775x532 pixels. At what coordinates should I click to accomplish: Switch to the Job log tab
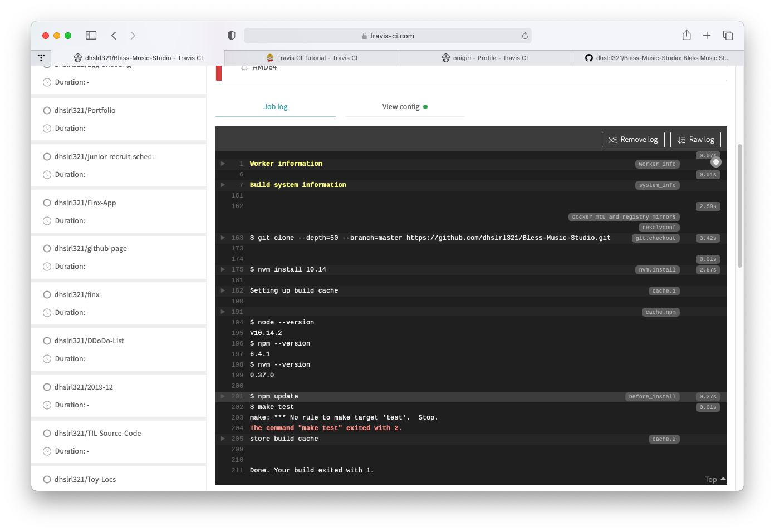(x=276, y=106)
